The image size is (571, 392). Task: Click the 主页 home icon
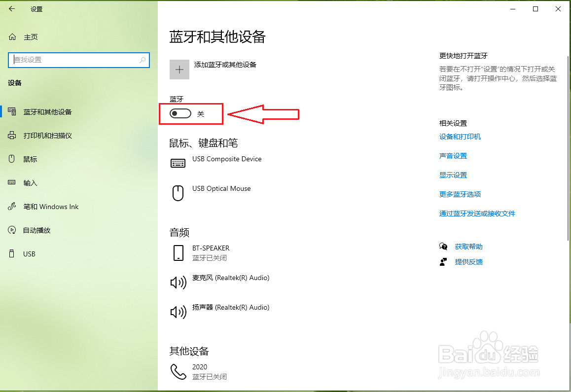11,36
